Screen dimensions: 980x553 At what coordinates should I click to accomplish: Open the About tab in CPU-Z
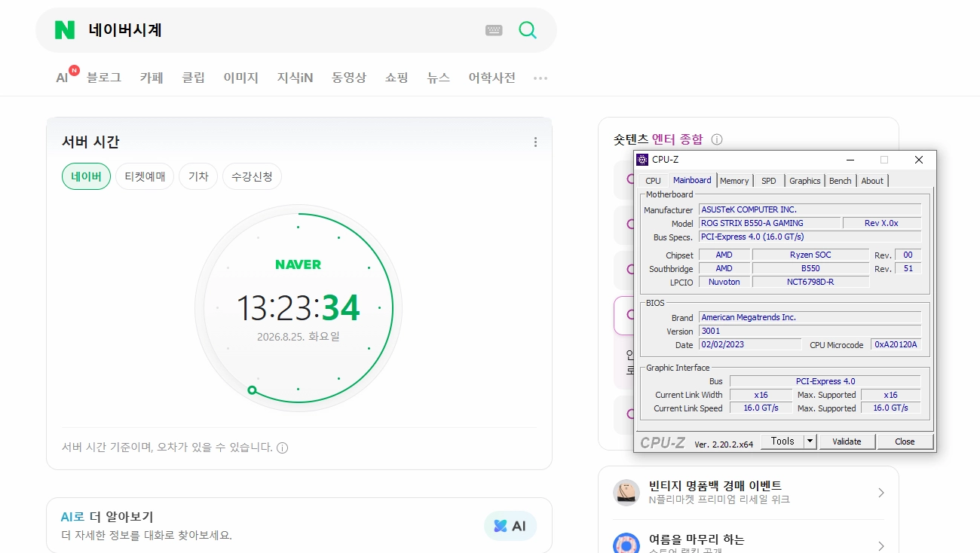(x=872, y=181)
